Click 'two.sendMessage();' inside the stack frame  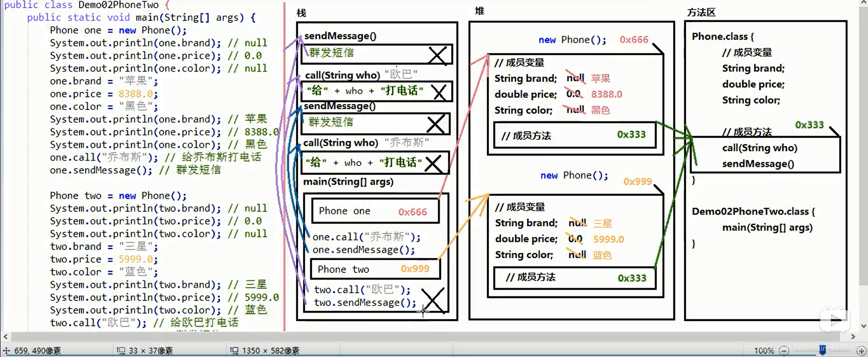click(x=365, y=303)
